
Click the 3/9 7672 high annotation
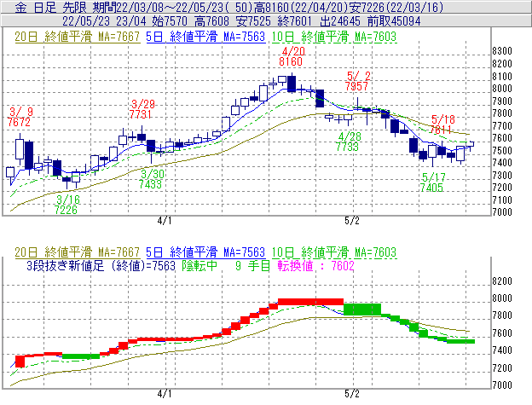click(x=20, y=117)
